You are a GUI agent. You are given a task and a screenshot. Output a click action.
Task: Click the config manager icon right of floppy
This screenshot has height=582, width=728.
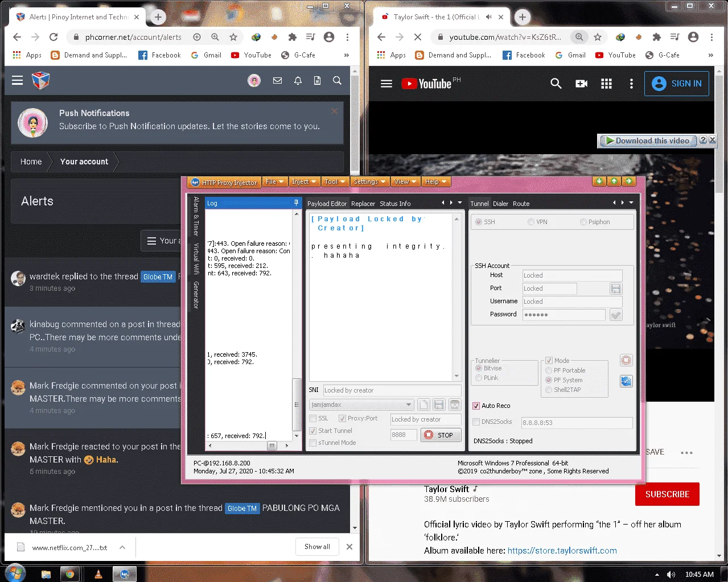click(455, 404)
